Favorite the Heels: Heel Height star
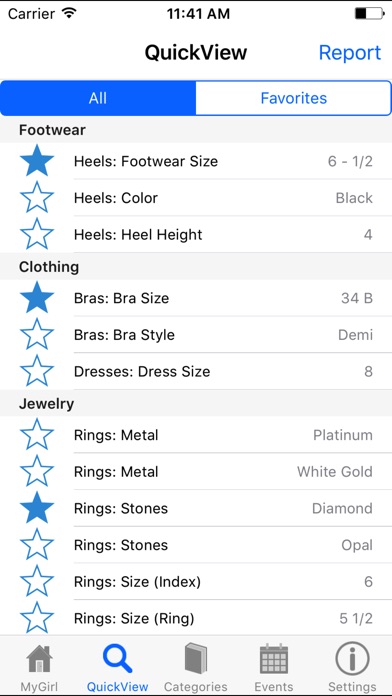Viewport: 392px width, 696px height. tap(37, 234)
